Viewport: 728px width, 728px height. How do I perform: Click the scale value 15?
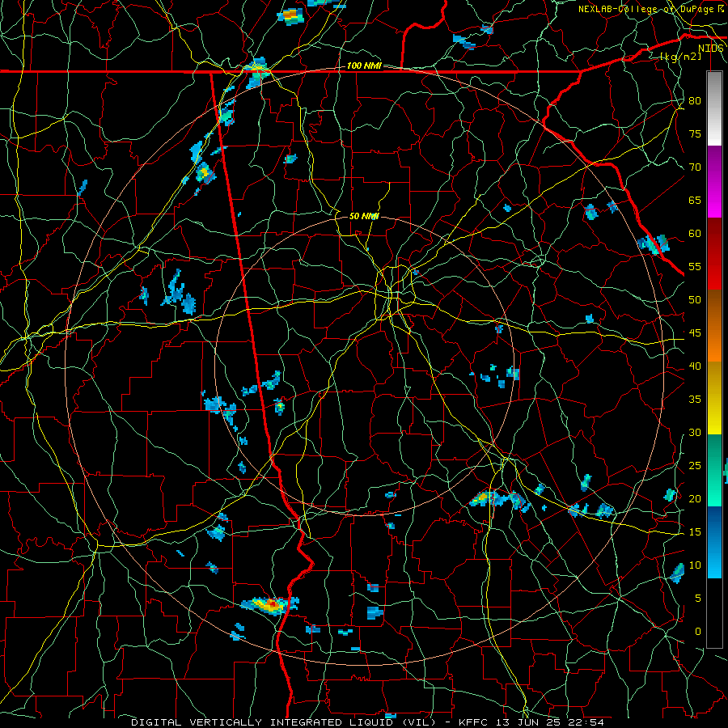(x=695, y=532)
